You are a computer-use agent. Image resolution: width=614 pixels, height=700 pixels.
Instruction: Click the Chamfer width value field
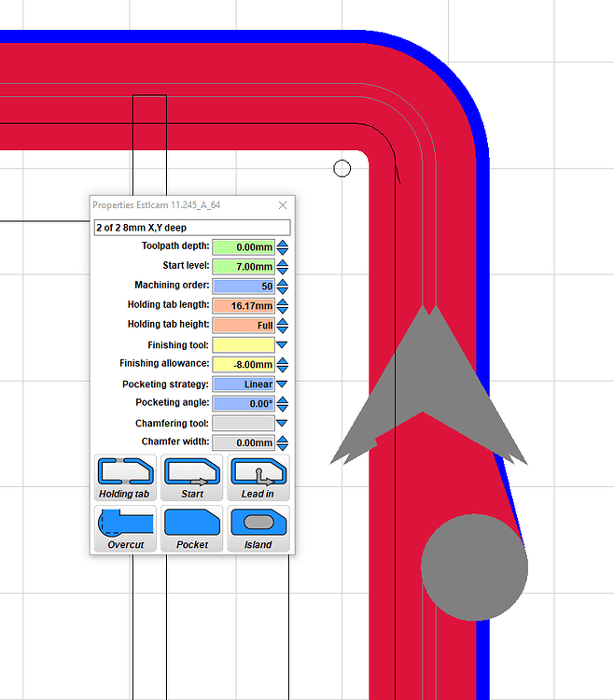[244, 442]
